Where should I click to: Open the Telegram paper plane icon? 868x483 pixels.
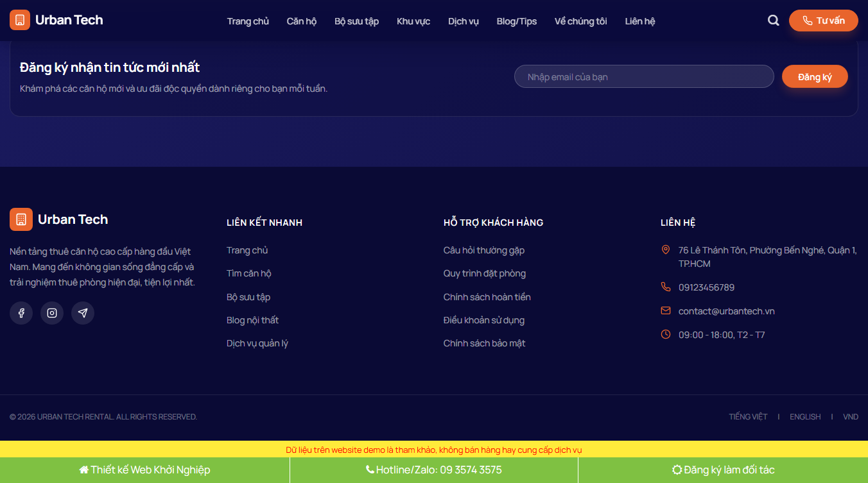point(83,313)
